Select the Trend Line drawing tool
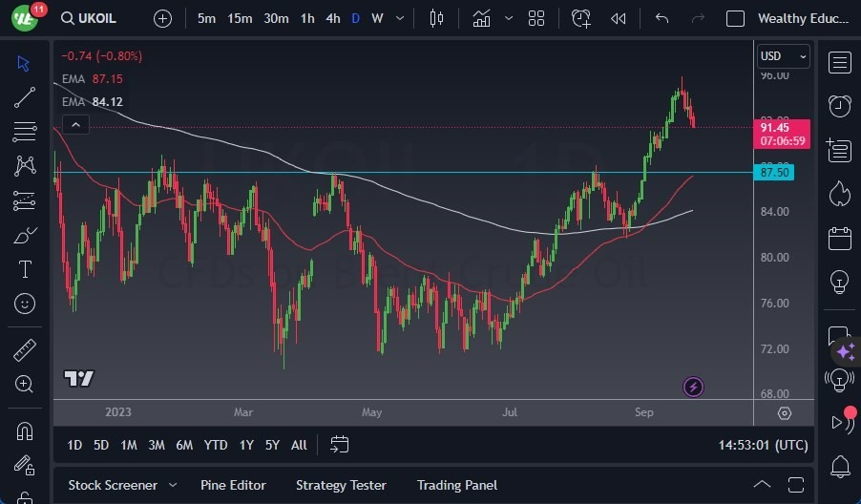861x504 pixels. coord(25,96)
